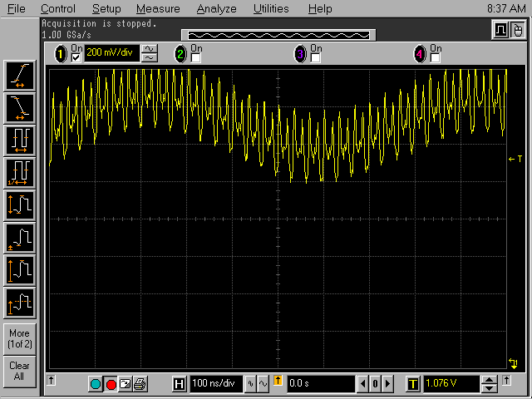Enable channel 4 checkbox
532x399 pixels.
coord(435,57)
